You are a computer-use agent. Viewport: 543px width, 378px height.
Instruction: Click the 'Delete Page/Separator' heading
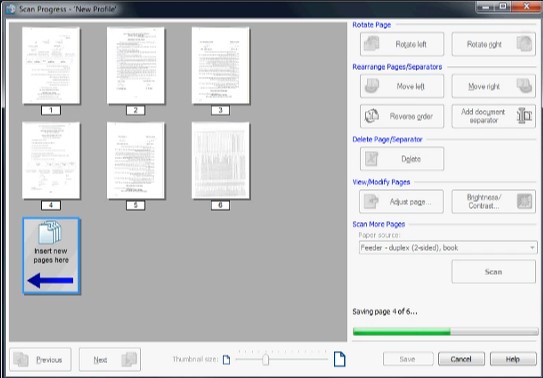click(x=388, y=139)
